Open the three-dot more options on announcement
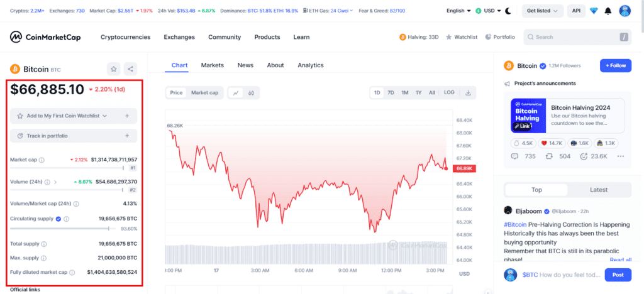 pyautogui.click(x=620, y=156)
